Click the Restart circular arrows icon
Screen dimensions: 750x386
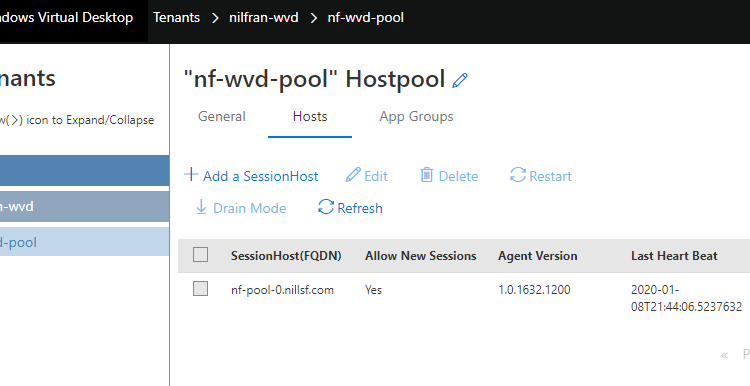[x=518, y=175]
